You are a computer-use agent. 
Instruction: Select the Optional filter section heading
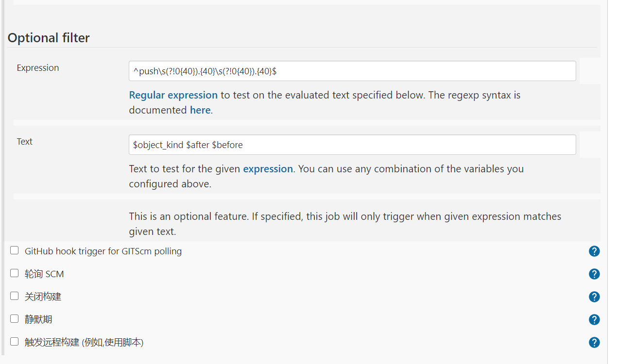pos(49,38)
